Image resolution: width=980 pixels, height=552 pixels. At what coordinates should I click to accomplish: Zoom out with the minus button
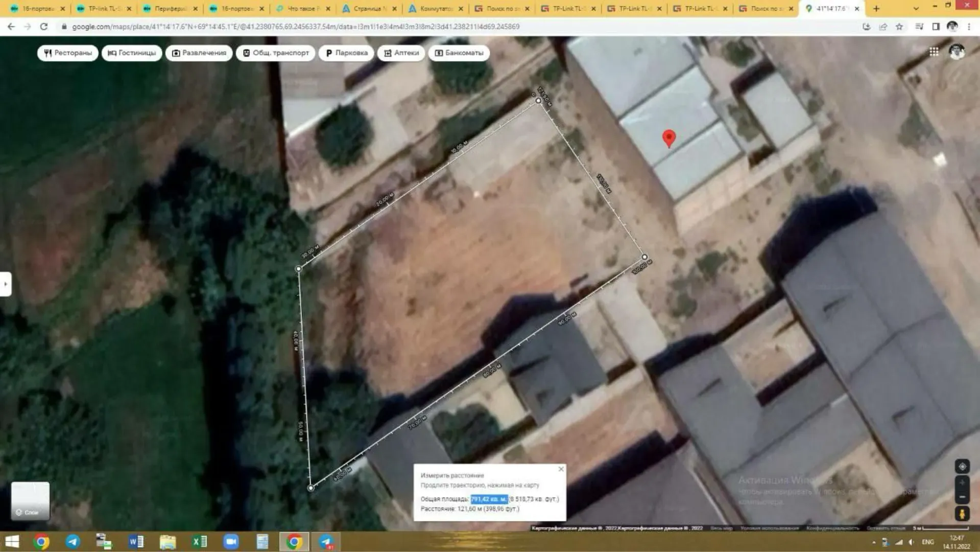pyautogui.click(x=962, y=497)
